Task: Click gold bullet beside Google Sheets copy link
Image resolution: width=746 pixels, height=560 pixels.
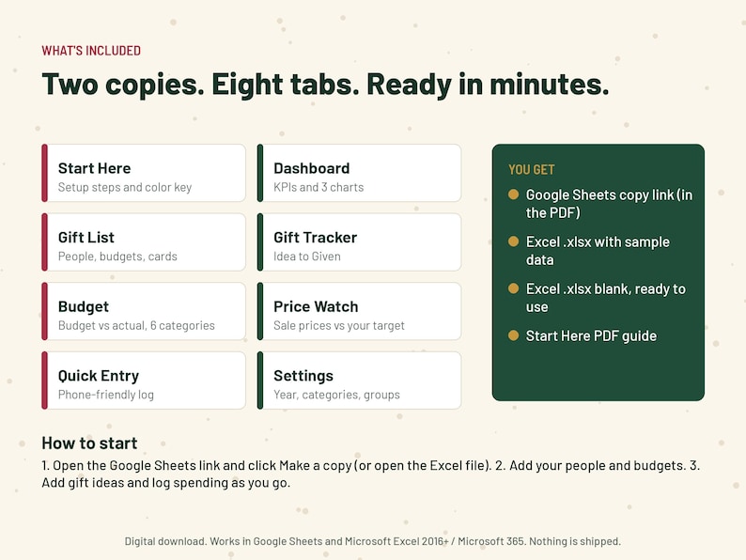Action: [513, 194]
